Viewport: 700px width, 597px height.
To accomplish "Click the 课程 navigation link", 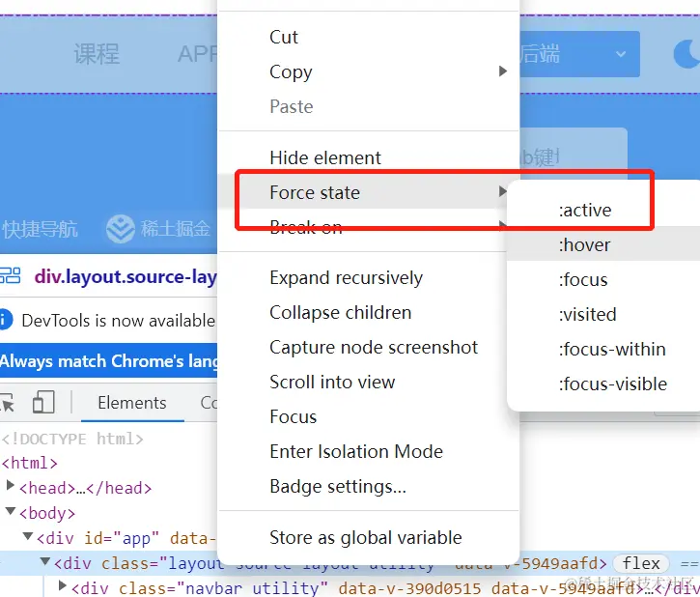I will click(x=97, y=54).
